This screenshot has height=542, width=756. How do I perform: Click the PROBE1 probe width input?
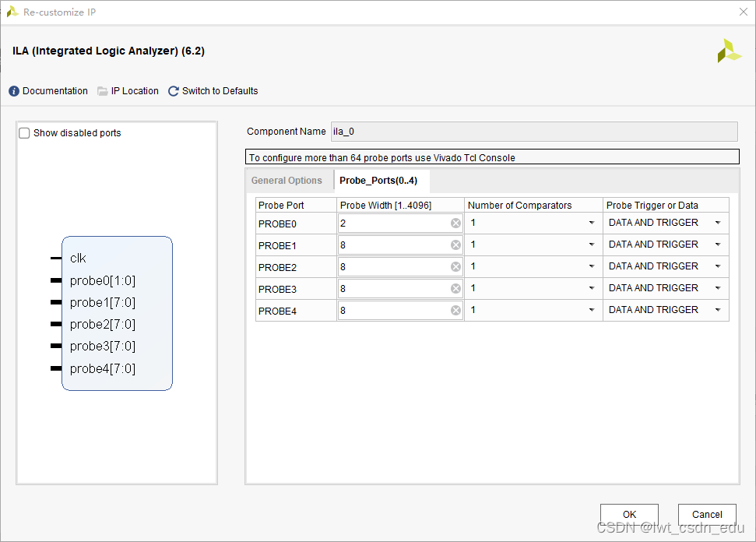click(x=400, y=245)
